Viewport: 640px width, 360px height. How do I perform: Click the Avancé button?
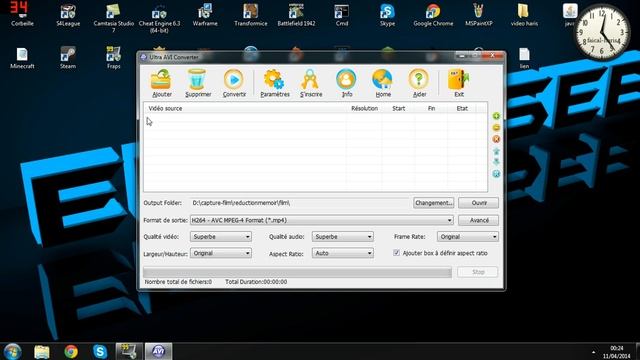click(478, 220)
